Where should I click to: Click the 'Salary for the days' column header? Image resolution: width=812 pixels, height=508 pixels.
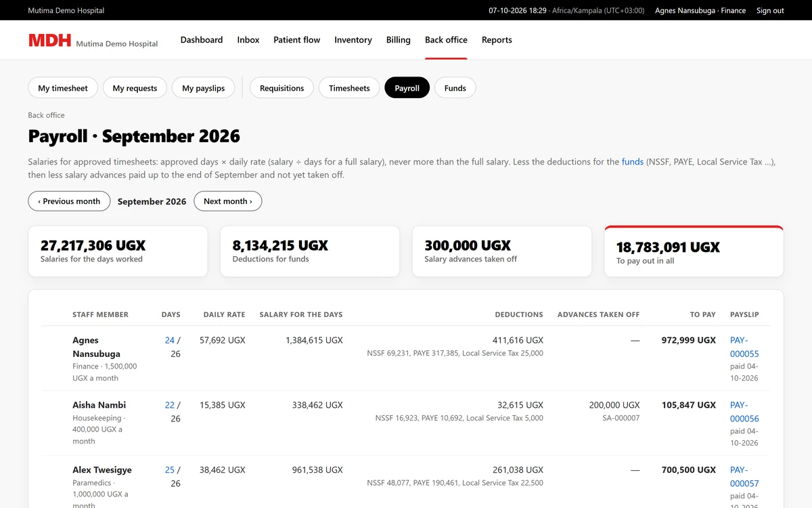point(301,314)
